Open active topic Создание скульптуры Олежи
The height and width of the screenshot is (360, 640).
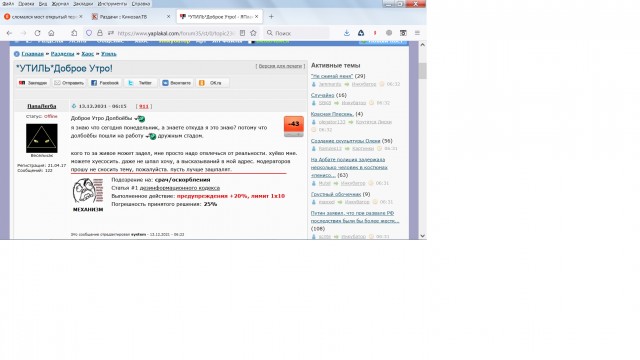tap(345, 141)
